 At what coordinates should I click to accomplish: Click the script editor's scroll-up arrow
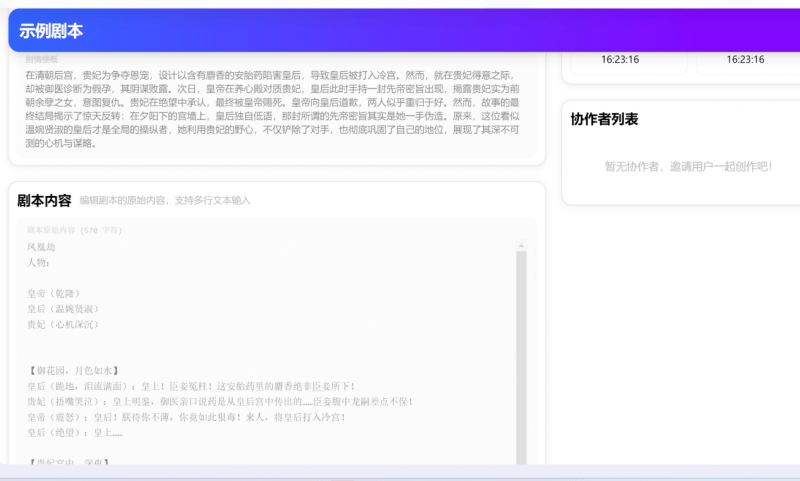520,245
